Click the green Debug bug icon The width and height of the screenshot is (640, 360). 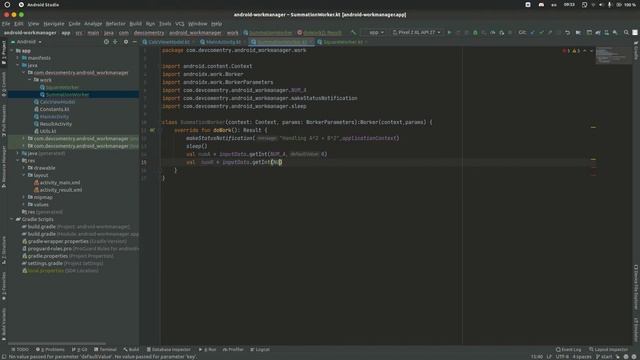[475, 32]
